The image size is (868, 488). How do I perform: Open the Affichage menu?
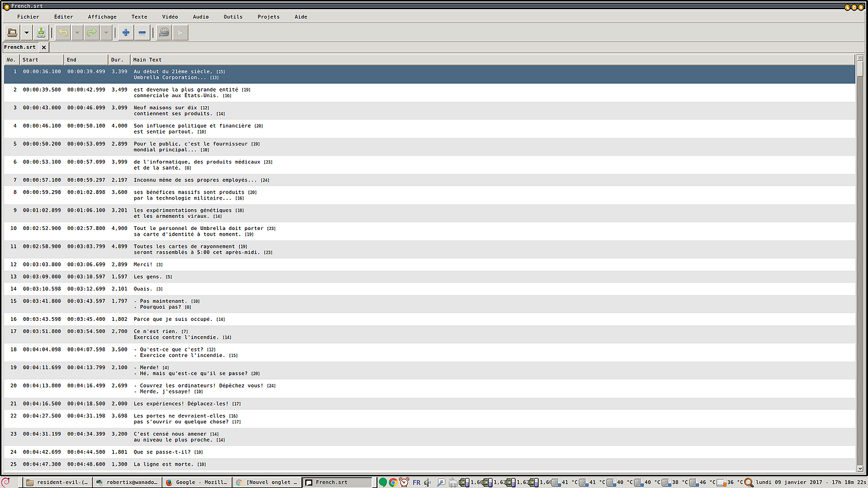pyautogui.click(x=102, y=17)
